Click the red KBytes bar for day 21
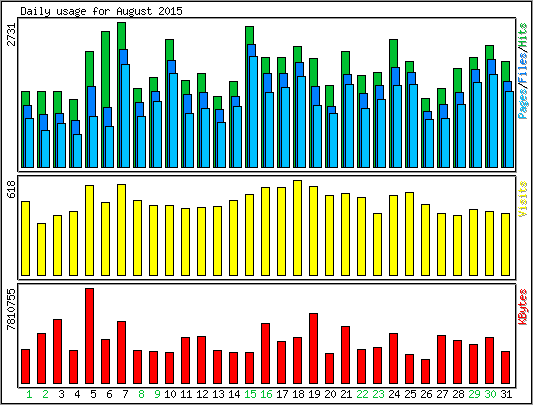 (345, 355)
